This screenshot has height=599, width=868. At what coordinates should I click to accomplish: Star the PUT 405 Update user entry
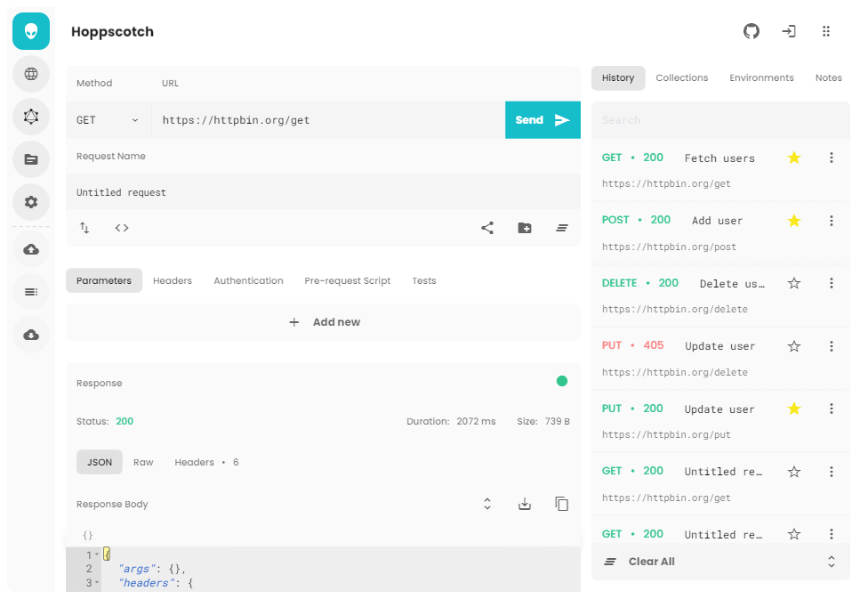[x=794, y=346]
